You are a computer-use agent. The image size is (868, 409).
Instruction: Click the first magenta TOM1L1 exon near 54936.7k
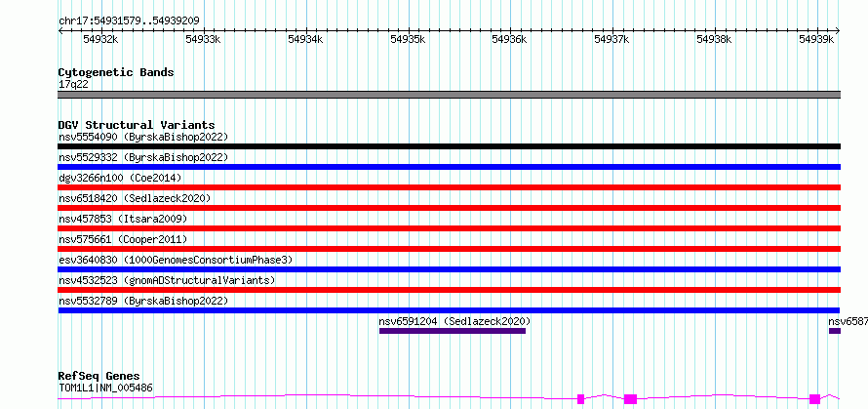(x=580, y=399)
